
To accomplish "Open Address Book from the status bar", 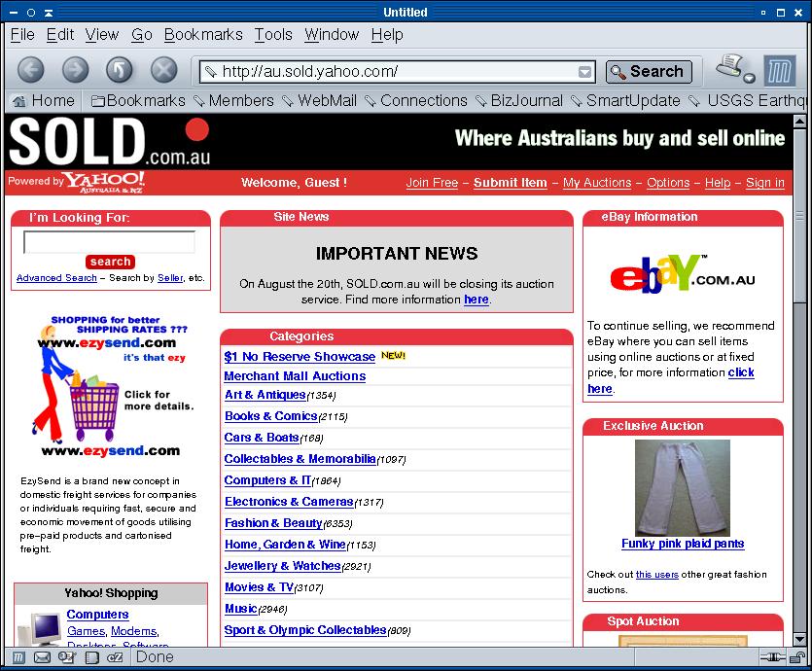I will 91,657.
